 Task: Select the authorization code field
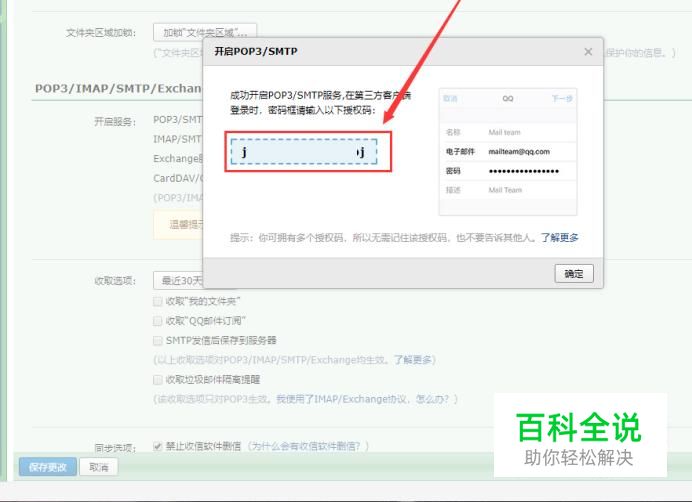coord(304,152)
